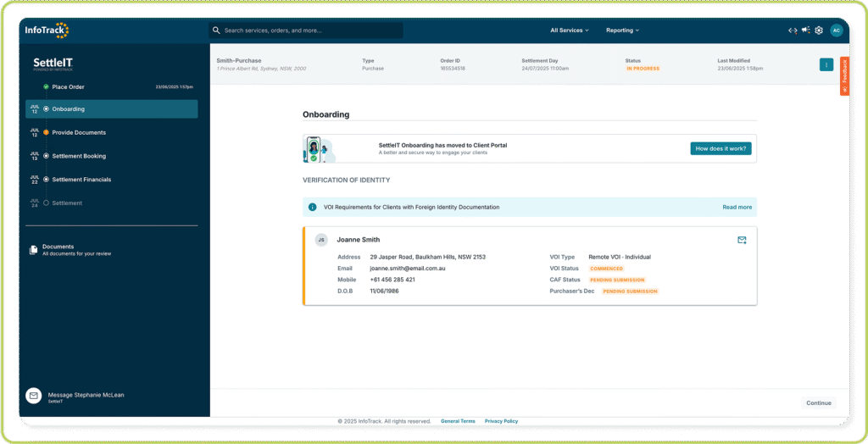This screenshot has width=868, height=444.
Task: Click the Continue button
Action: [x=818, y=403]
